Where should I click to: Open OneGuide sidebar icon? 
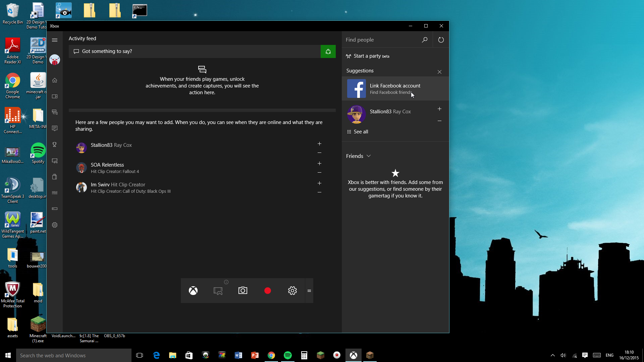(55, 193)
